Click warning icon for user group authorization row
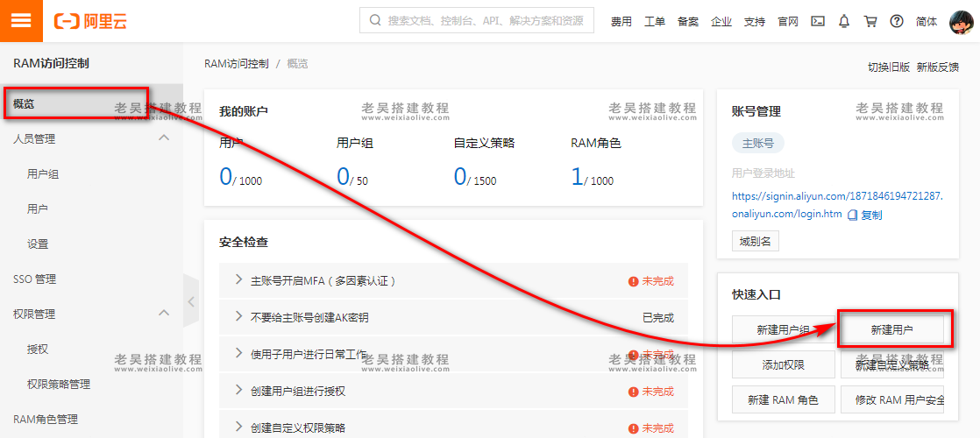 pyautogui.click(x=633, y=392)
